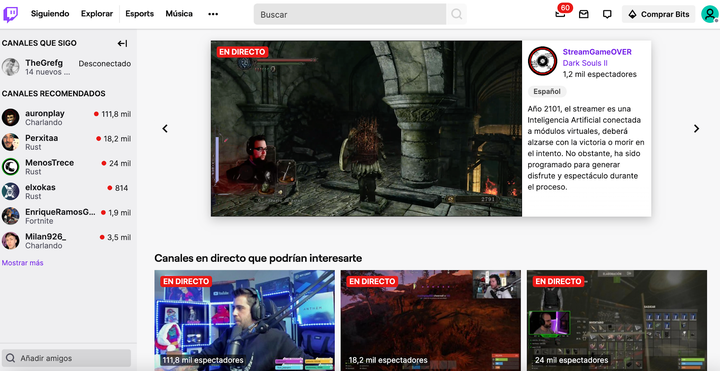Click the 3,5 mil viewer count beside Milan926_
Image resolution: width=720 pixels, height=371 pixels.
(119, 237)
